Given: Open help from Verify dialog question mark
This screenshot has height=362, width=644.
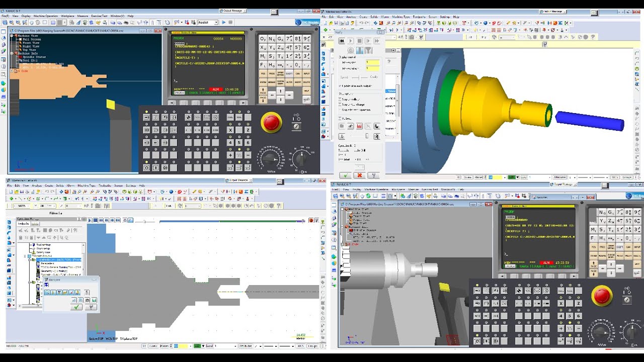Looking at the screenshot, I should [373, 175].
